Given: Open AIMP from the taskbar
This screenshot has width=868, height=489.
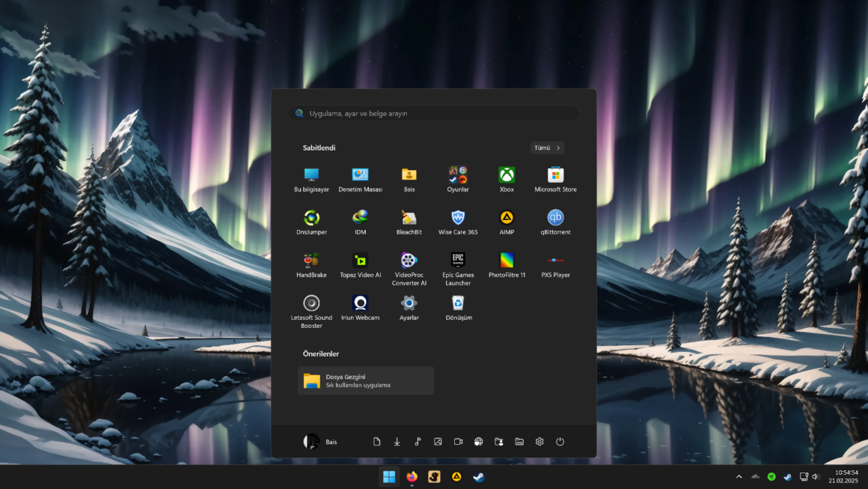Looking at the screenshot, I should [x=456, y=477].
